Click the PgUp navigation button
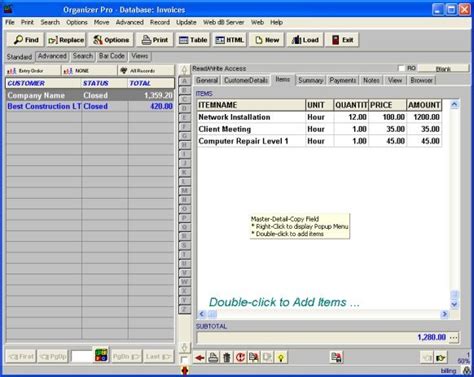The height and width of the screenshot is (377, 474). pyautogui.click(x=53, y=357)
